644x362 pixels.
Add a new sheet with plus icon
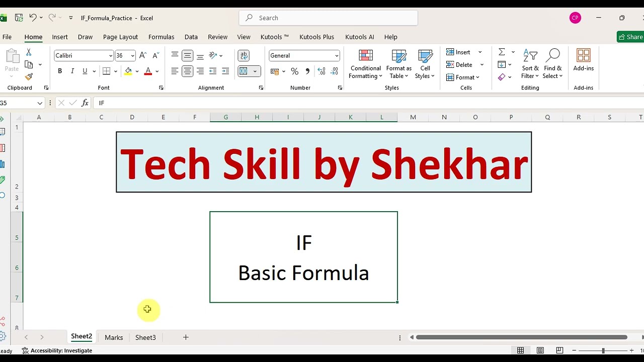(x=186, y=337)
